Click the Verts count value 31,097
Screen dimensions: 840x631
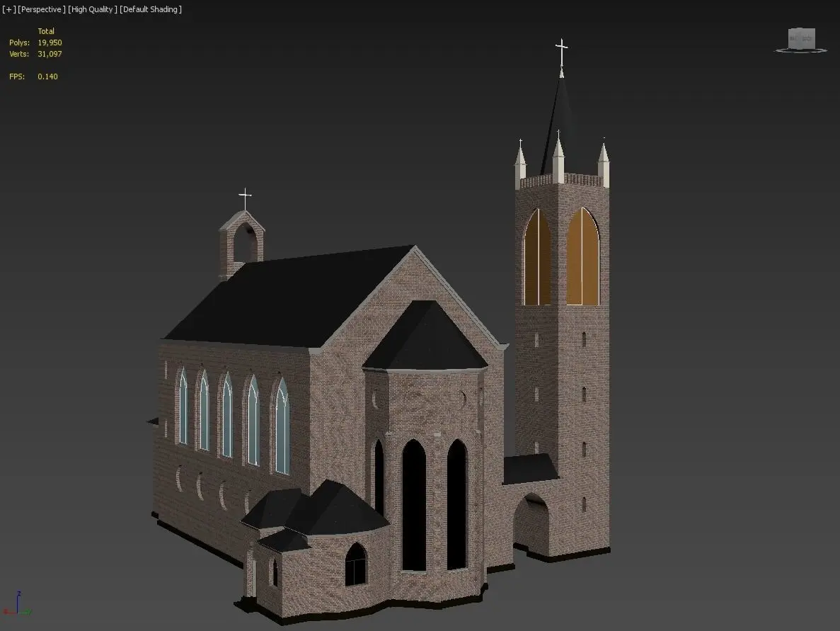tap(50, 54)
